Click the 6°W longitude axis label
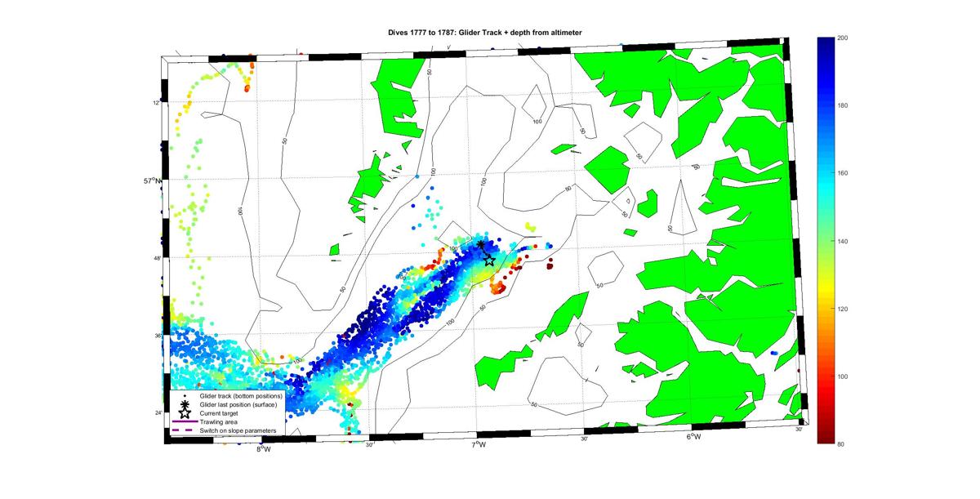 (694, 436)
